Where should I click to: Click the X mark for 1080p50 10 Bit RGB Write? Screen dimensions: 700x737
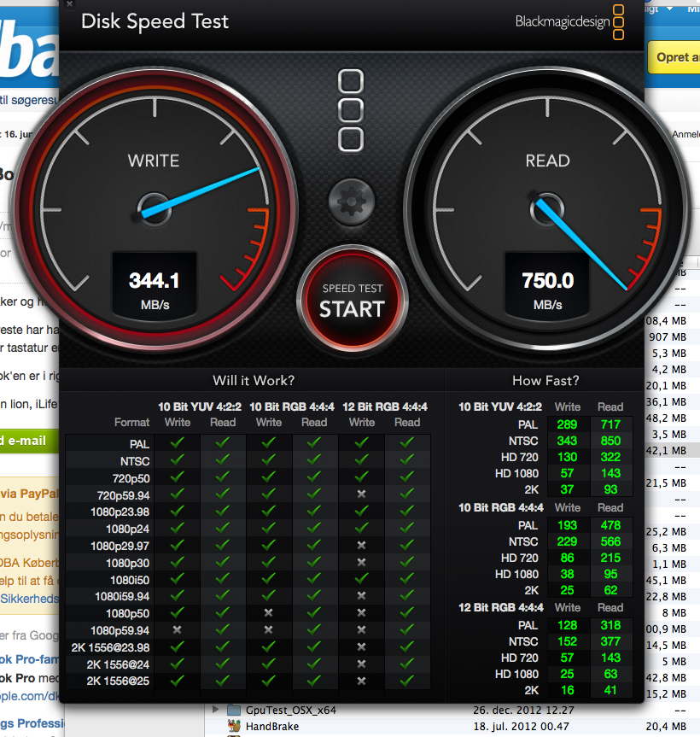click(268, 613)
